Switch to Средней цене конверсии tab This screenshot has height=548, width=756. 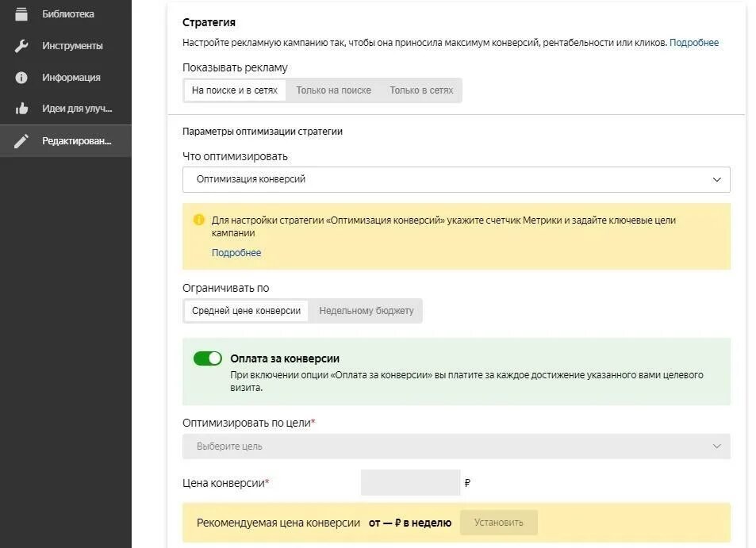(246, 311)
